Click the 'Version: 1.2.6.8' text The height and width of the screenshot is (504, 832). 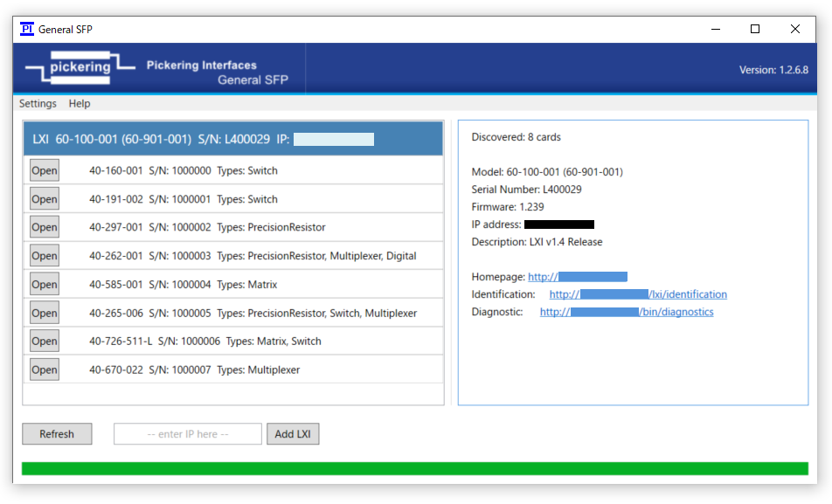pyautogui.click(x=773, y=70)
